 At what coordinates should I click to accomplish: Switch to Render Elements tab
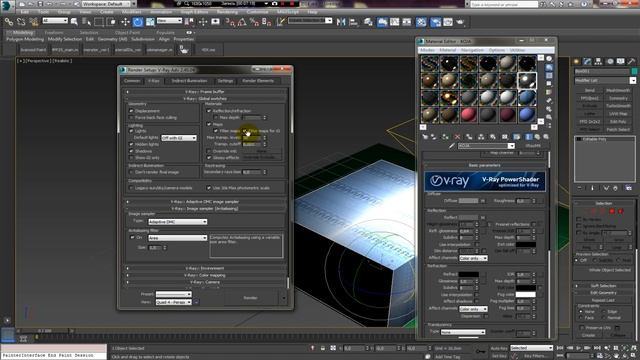click(x=258, y=81)
